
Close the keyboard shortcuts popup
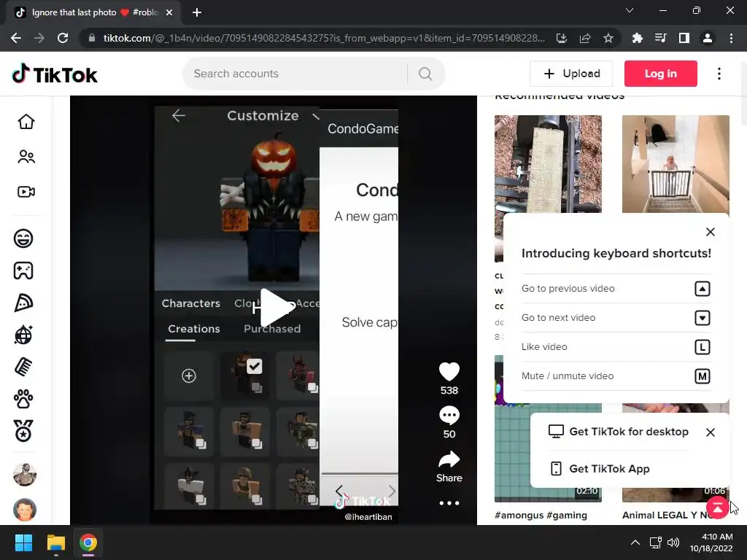(710, 232)
